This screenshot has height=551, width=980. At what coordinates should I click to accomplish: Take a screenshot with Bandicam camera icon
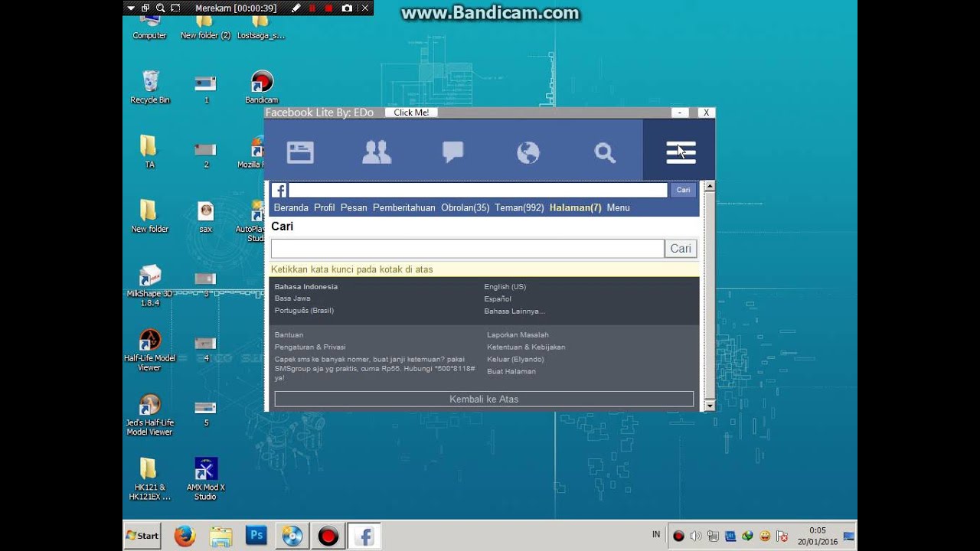(347, 8)
